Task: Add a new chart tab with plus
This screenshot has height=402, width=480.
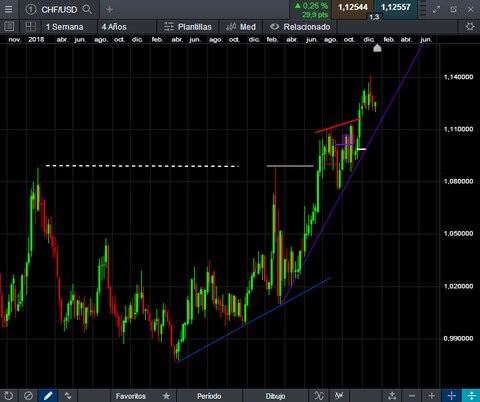Action: [109, 9]
